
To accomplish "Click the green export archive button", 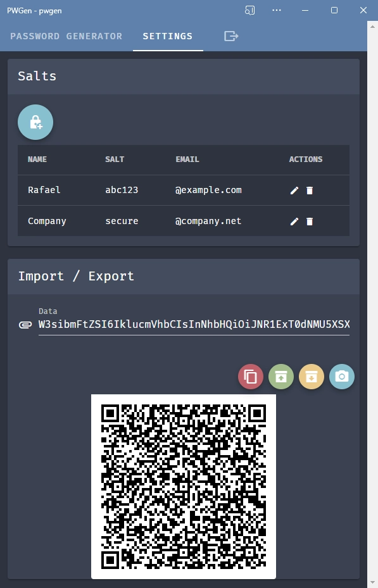I will [x=281, y=377].
